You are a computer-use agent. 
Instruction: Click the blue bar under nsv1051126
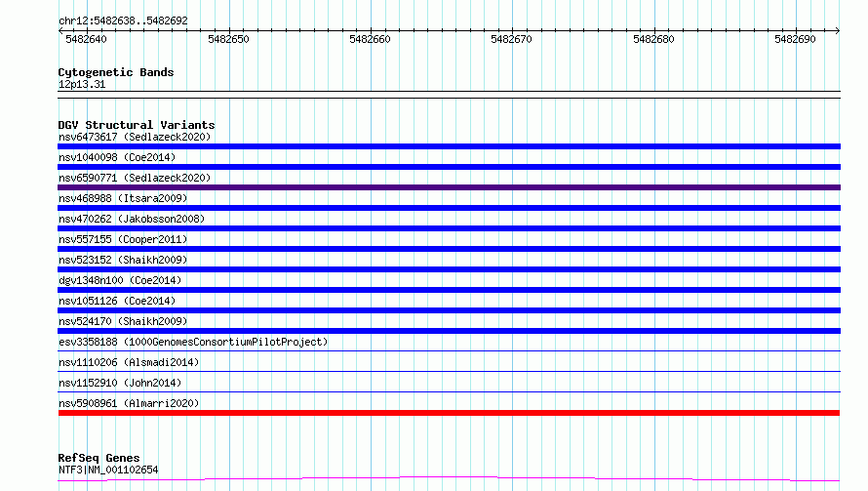click(x=449, y=310)
